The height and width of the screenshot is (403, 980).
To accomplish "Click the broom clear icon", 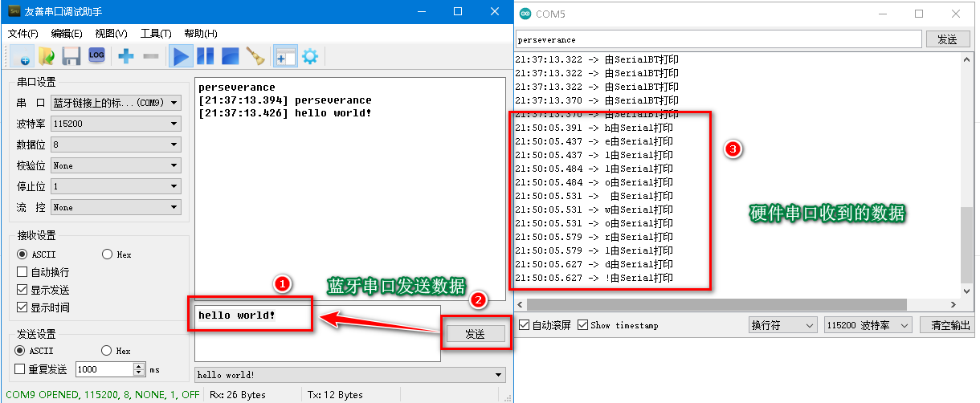I will (x=255, y=56).
